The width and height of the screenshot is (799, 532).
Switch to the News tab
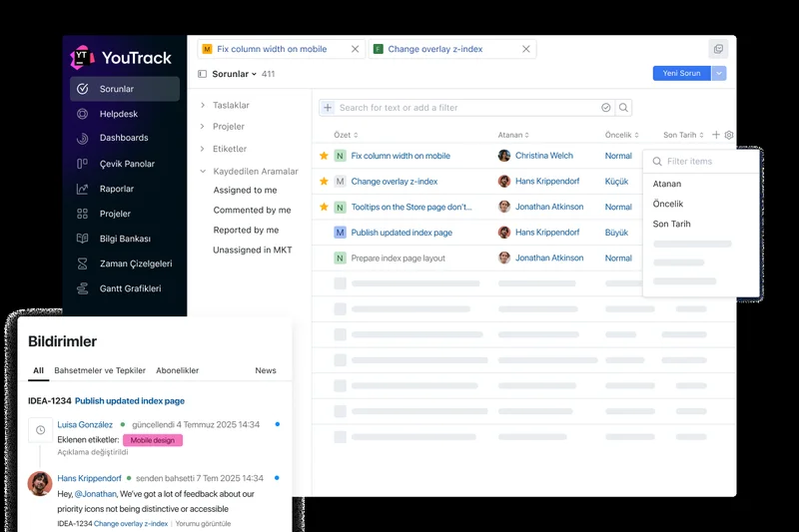pyautogui.click(x=266, y=370)
